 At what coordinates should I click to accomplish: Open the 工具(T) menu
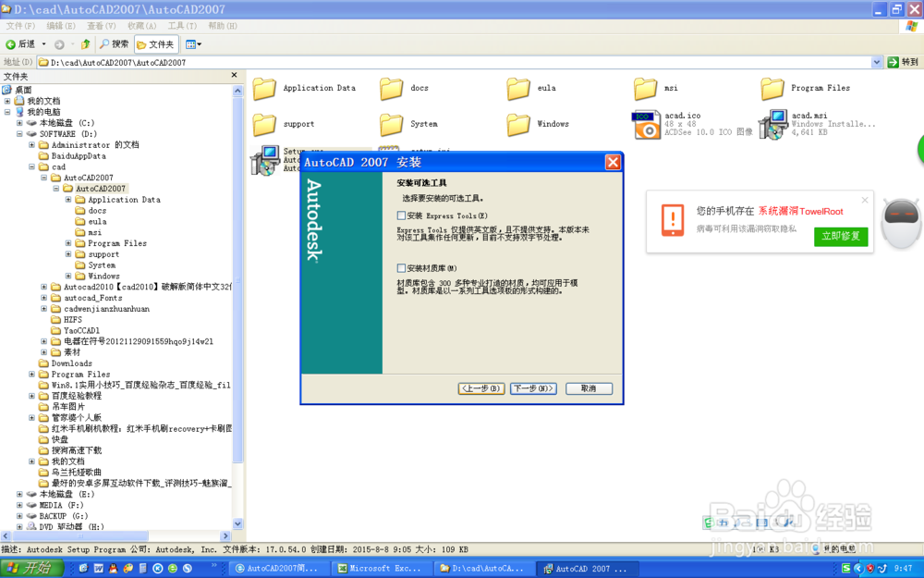pos(182,26)
